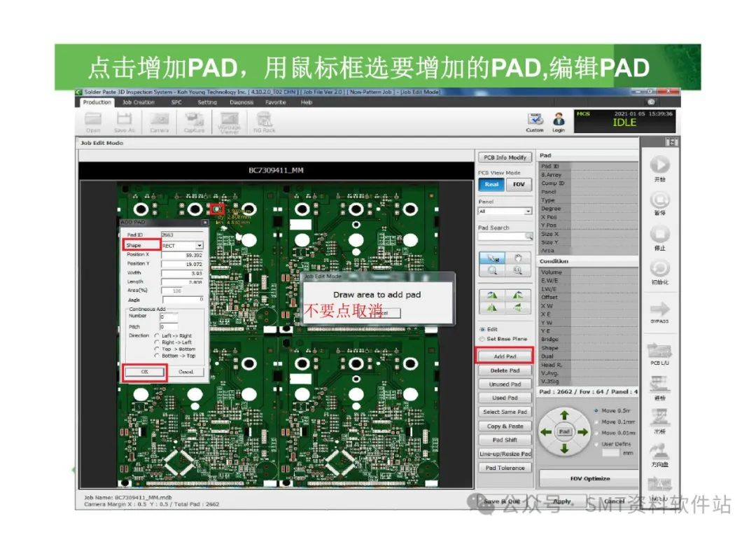Open the Job Creation menu
This screenshot has height=535, width=756.
pyautogui.click(x=139, y=102)
